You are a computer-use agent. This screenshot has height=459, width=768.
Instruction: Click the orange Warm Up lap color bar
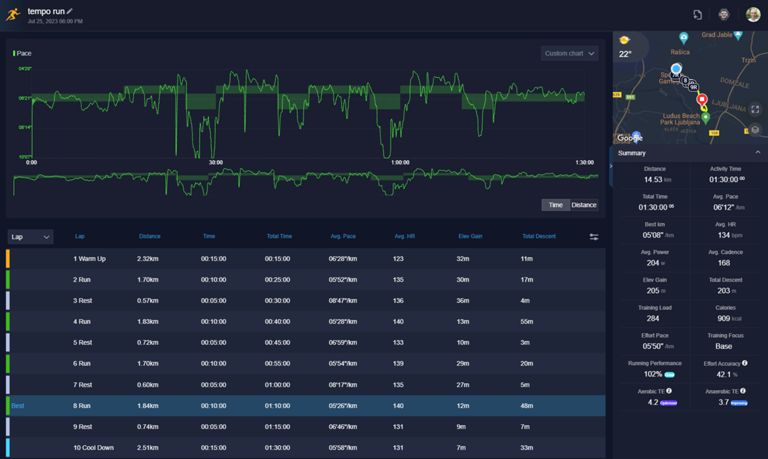8,259
